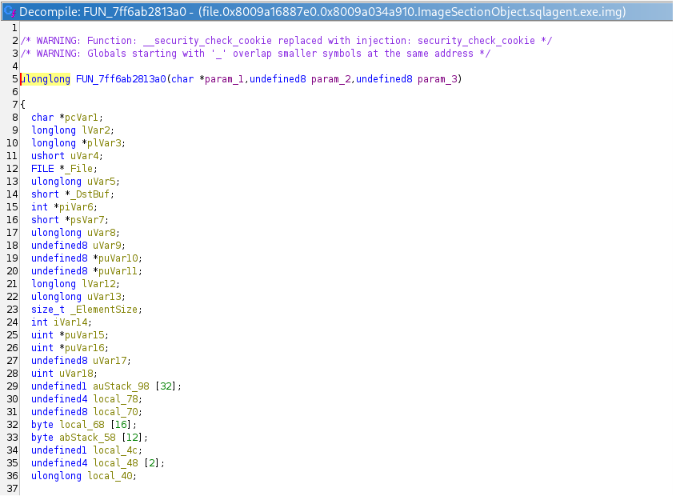Select the _DstBuf variable
The image size is (673, 496).
click(90, 194)
